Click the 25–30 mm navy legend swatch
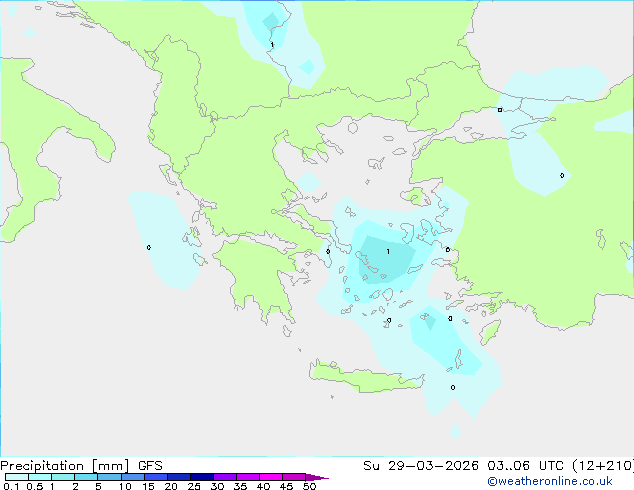This screenshot has width=634, height=490. tap(202, 477)
